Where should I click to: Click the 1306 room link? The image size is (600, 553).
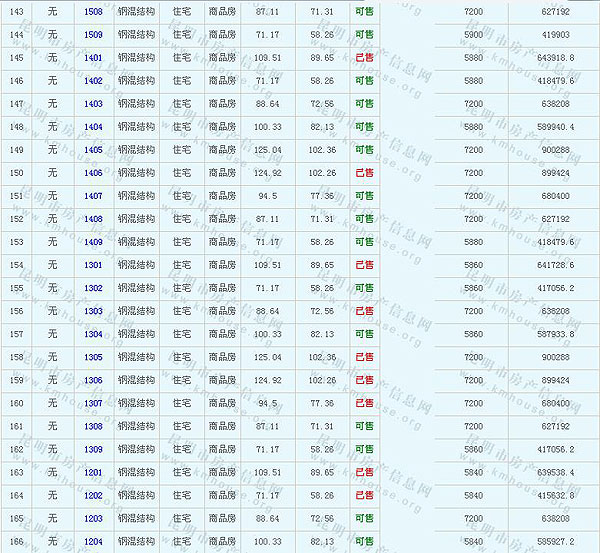[93, 379]
